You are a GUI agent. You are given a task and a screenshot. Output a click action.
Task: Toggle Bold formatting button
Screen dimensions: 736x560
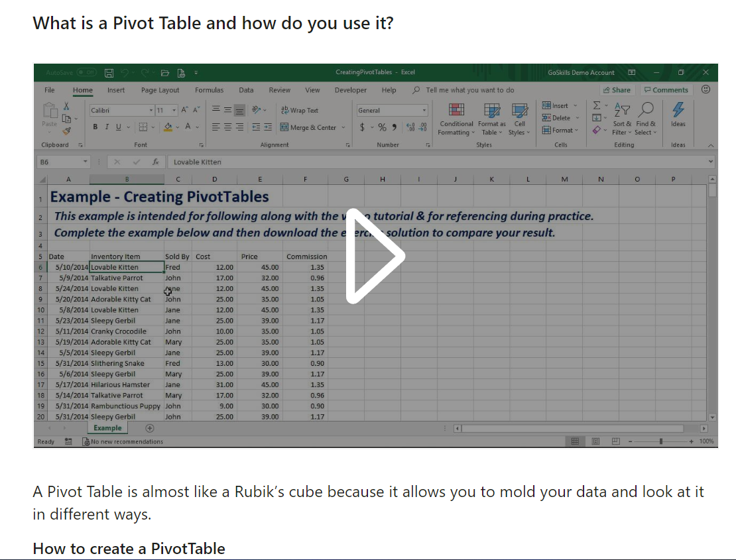[95, 127]
